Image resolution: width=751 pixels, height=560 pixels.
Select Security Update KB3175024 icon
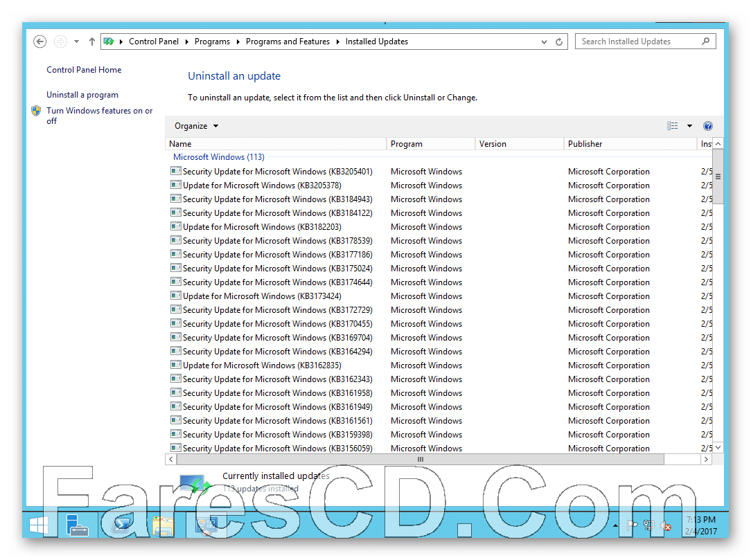point(176,268)
